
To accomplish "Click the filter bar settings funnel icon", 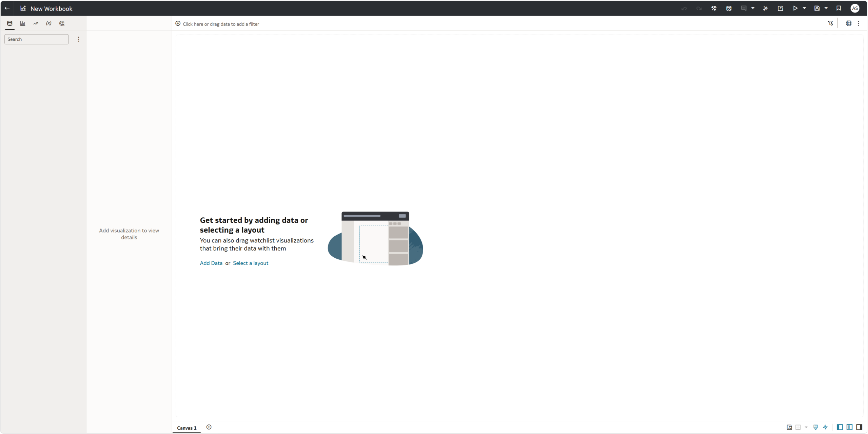I will click(x=830, y=23).
